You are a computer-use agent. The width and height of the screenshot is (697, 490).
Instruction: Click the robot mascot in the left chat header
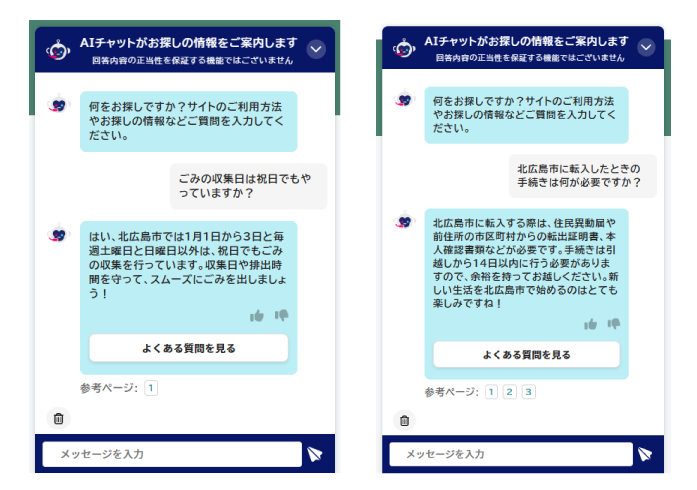[58, 49]
